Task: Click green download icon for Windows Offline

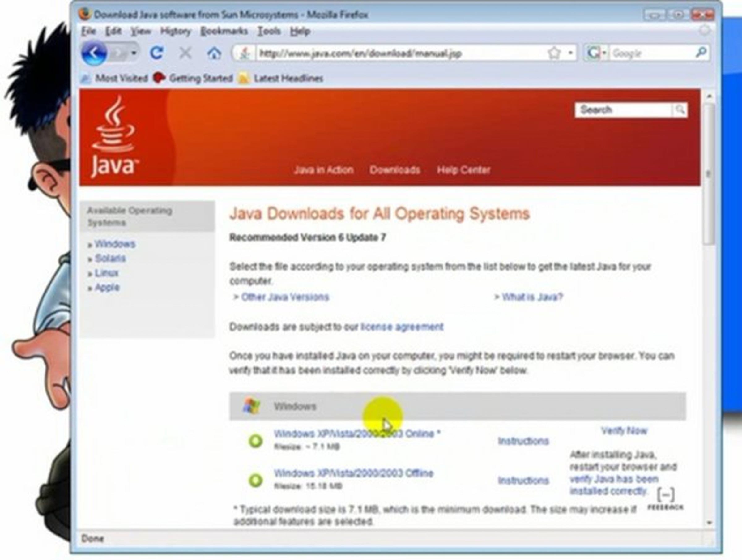Action: pos(256,480)
